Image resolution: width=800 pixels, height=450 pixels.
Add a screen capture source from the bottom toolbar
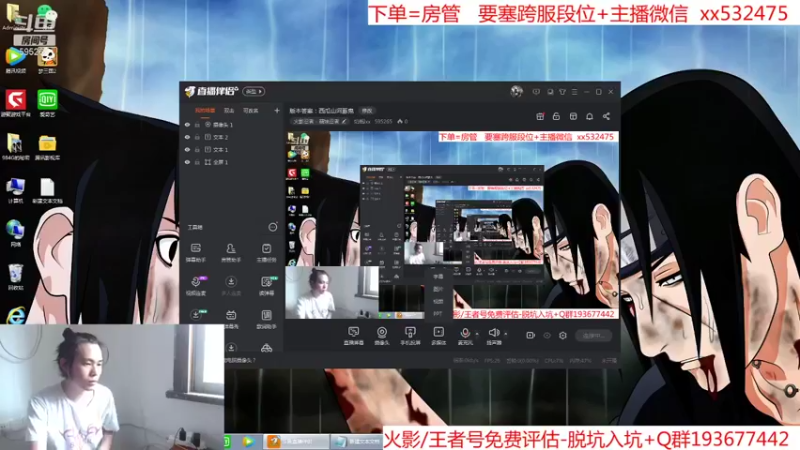coord(354,336)
